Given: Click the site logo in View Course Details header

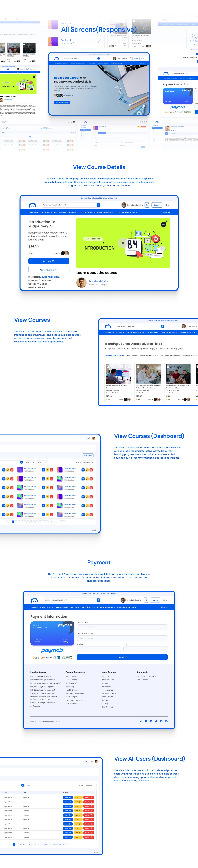Looking at the screenshot, I should (x=32, y=205).
